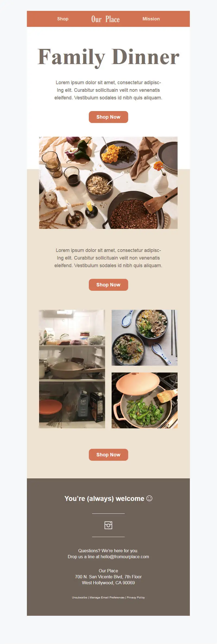Click the two soup bowls photo
The height and width of the screenshot is (644, 217).
point(144,338)
